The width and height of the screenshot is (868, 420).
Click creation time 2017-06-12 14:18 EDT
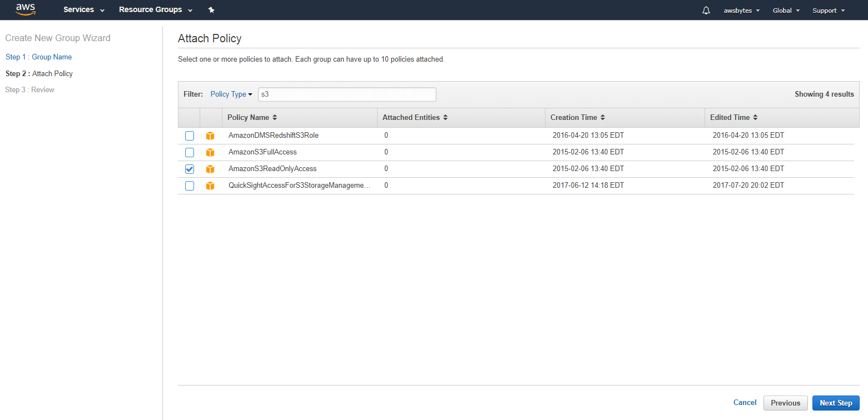(x=588, y=186)
